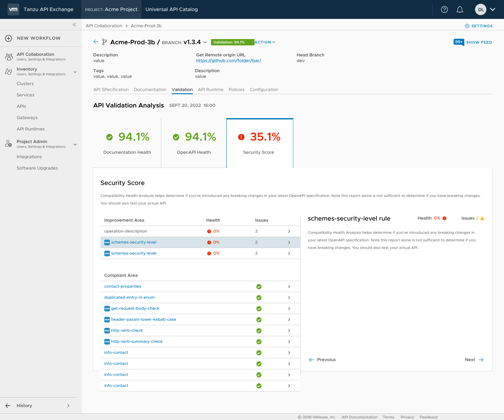
Task: Click the Validation 94.1% progress bar
Action: coord(232,42)
